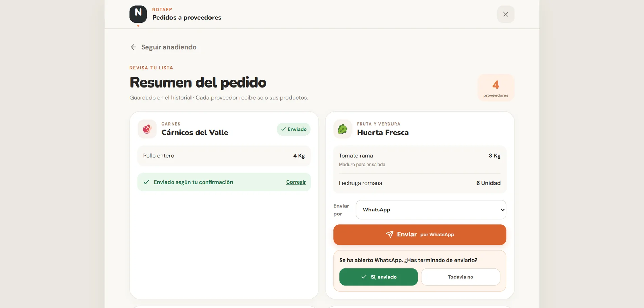Screen dimensions: 644x308
Task: Click the Tomate rama item
Action: coord(420,159)
